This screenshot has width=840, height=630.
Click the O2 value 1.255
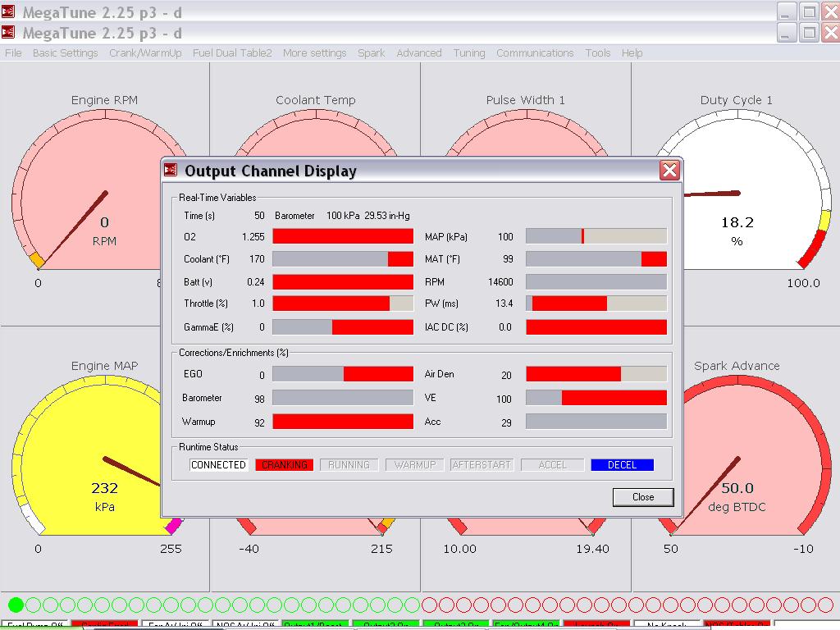point(253,237)
